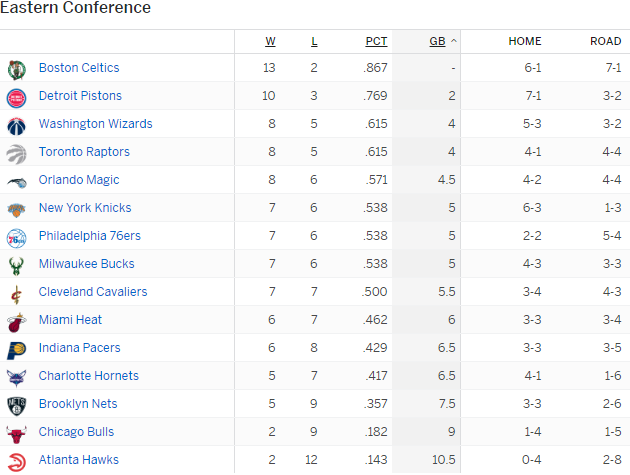630x475 pixels.
Task: Visit the Brooklyn Nets team page
Action: click(x=78, y=404)
